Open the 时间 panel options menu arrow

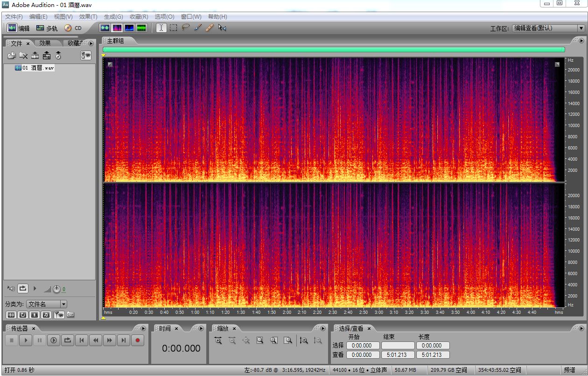pyautogui.click(x=201, y=328)
